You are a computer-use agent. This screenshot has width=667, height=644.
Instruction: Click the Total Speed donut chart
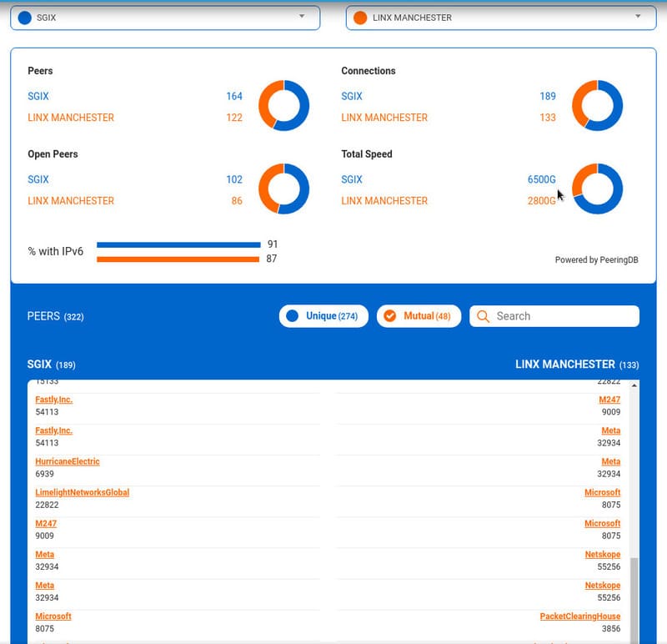point(597,189)
